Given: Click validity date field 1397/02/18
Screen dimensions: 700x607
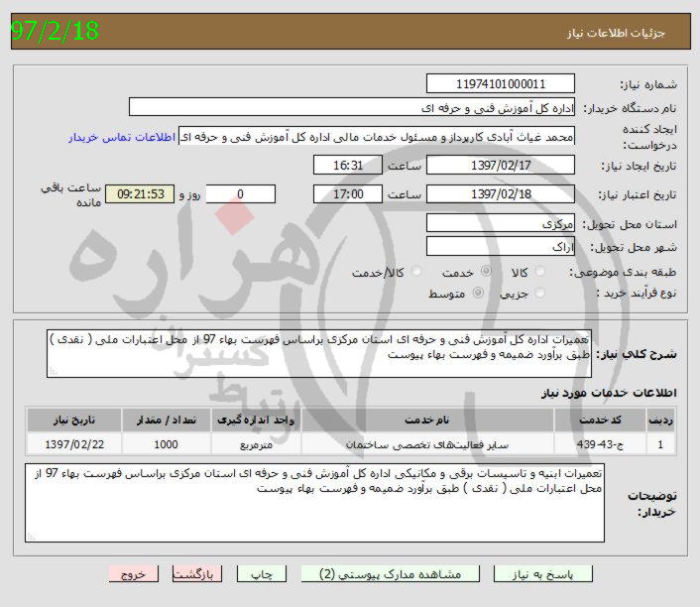Looking at the screenshot, I should click(x=501, y=194).
